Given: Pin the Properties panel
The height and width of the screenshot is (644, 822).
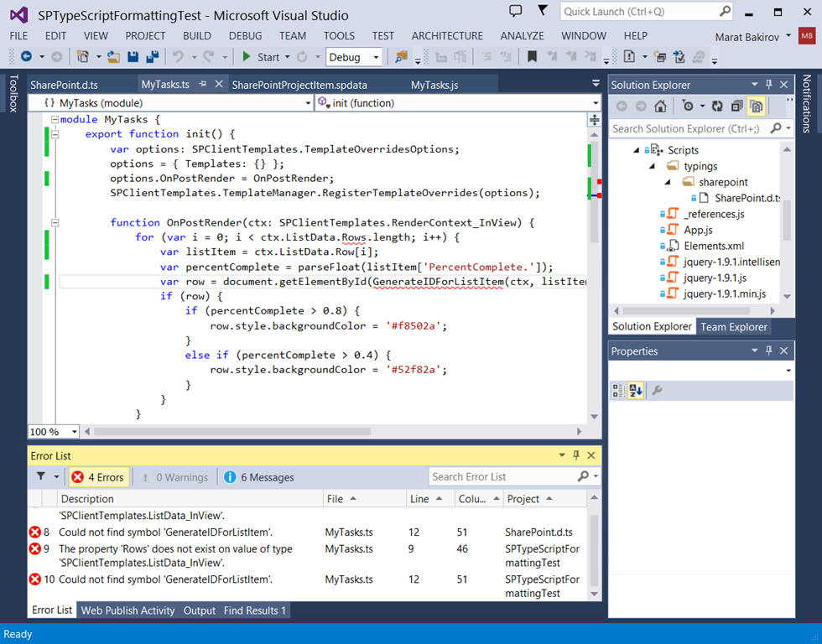Looking at the screenshot, I should (x=769, y=351).
